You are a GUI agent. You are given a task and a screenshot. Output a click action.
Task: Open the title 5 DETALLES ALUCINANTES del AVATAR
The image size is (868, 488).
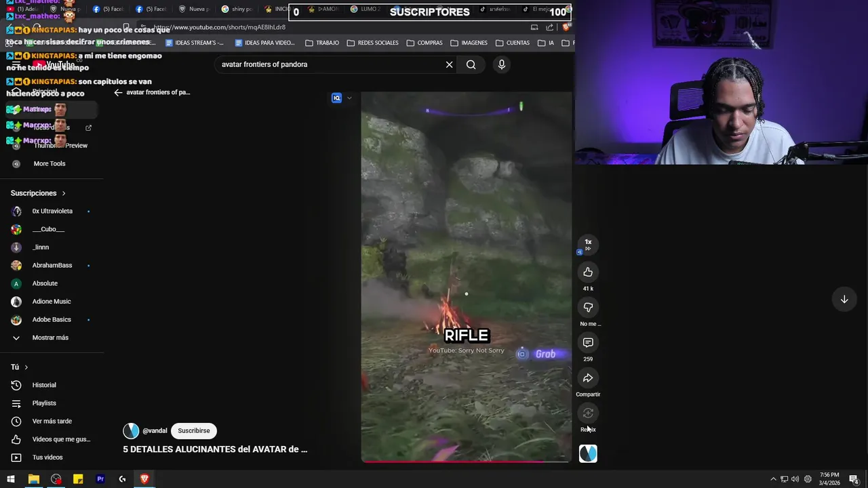click(x=215, y=449)
